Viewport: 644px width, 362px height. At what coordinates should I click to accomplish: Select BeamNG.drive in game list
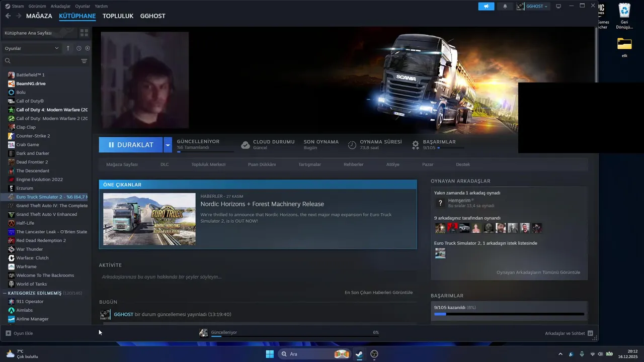point(31,83)
